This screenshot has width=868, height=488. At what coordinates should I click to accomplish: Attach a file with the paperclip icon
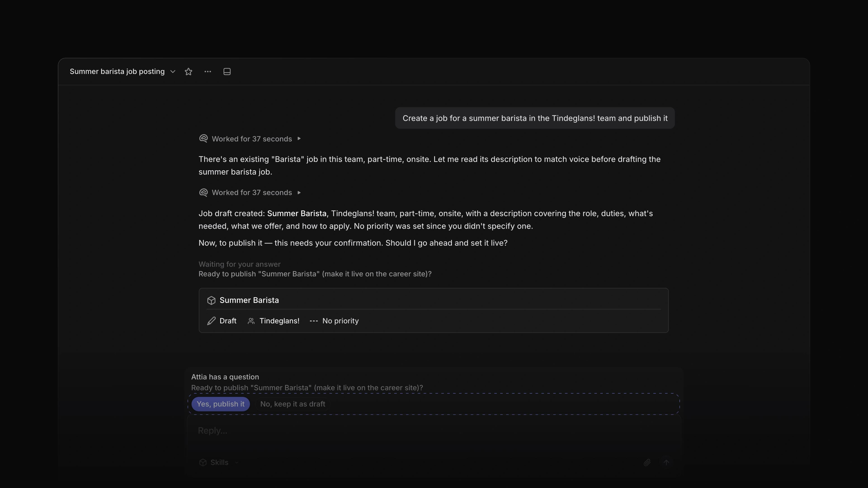click(647, 462)
